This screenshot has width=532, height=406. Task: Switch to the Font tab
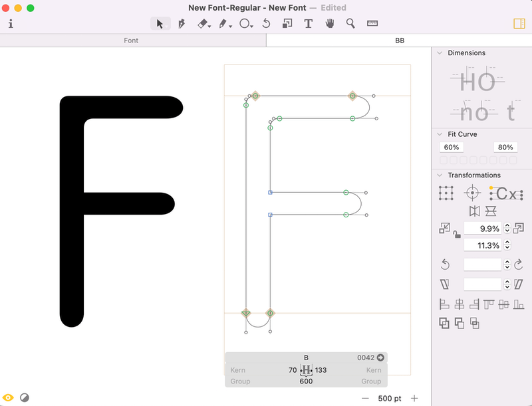(x=130, y=41)
